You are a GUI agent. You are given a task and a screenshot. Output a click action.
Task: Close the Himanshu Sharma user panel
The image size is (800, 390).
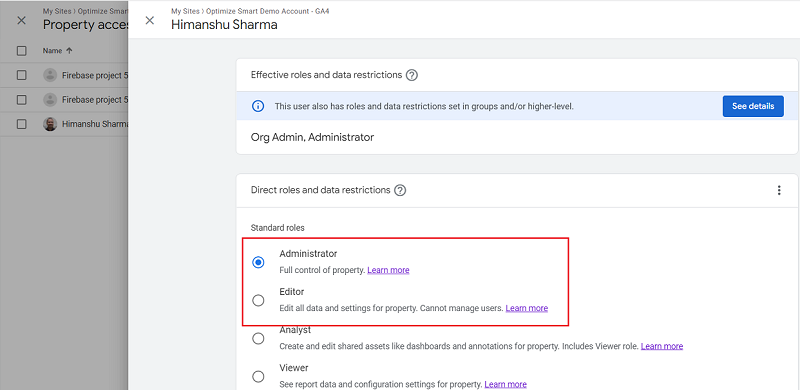click(149, 20)
